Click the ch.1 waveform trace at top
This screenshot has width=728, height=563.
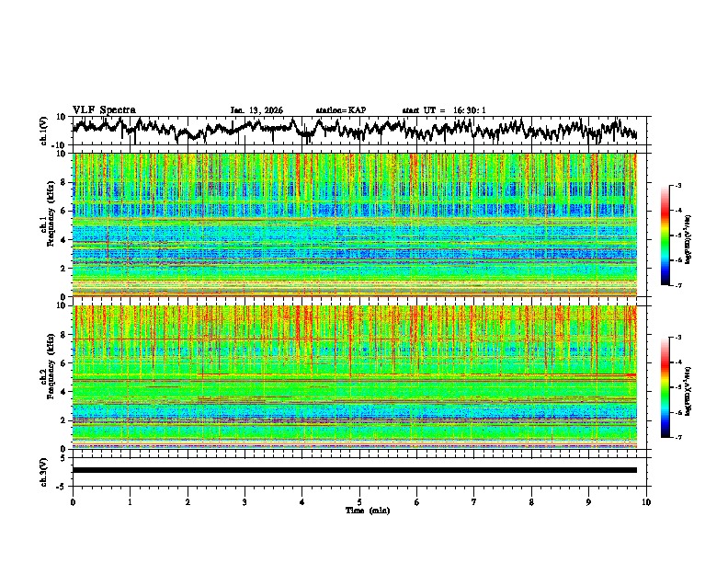354,130
